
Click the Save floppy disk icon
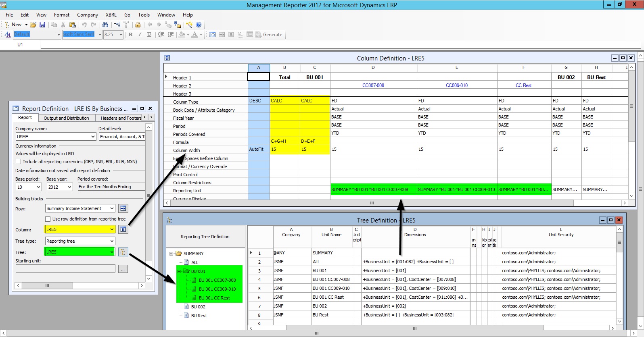click(x=42, y=25)
